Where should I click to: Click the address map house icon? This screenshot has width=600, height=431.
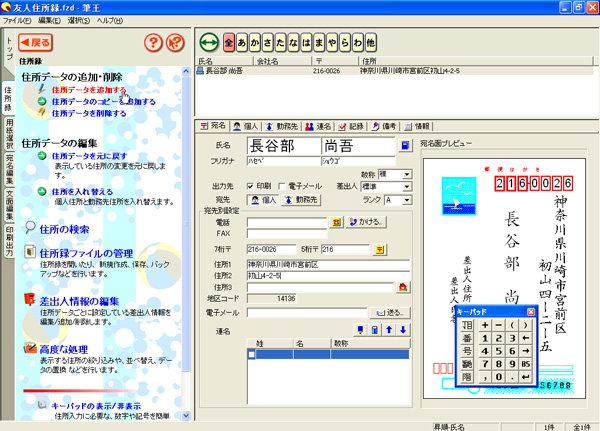(x=403, y=287)
